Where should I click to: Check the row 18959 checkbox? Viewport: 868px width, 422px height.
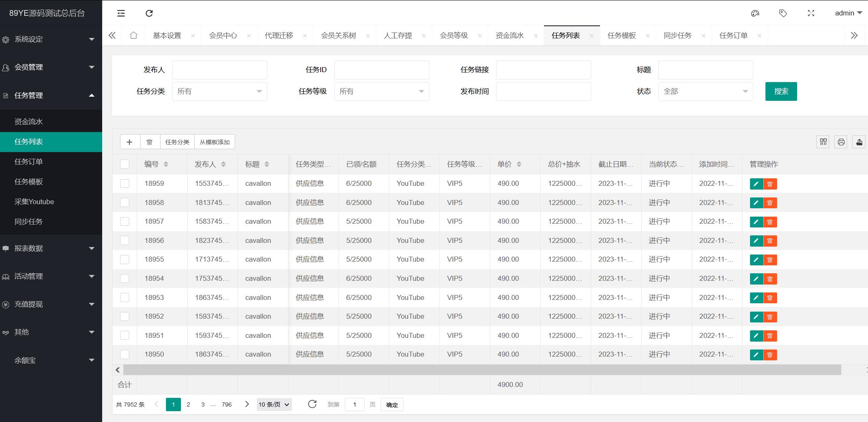125,183
